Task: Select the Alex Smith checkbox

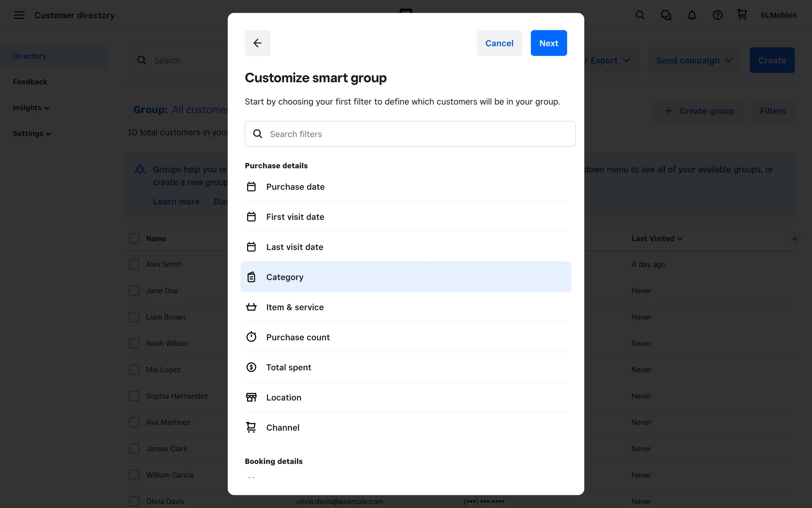Action: (134, 264)
